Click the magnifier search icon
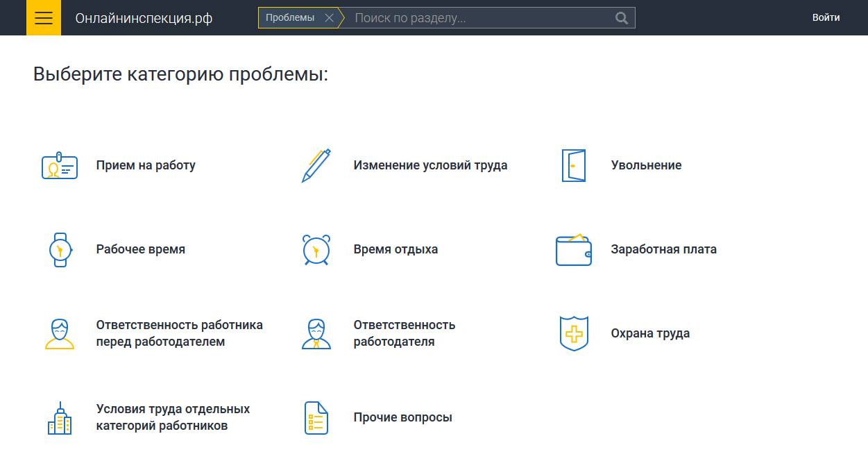This screenshot has width=868, height=468. point(621,18)
